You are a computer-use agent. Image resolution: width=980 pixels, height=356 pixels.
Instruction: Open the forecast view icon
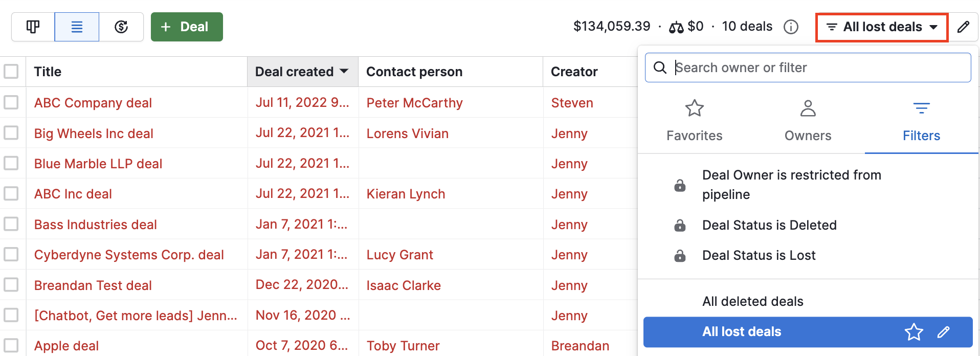pyautogui.click(x=121, y=27)
